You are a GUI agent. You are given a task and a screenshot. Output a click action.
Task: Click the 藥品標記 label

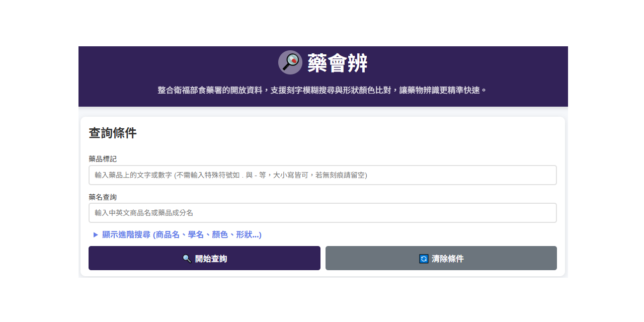pos(103,159)
